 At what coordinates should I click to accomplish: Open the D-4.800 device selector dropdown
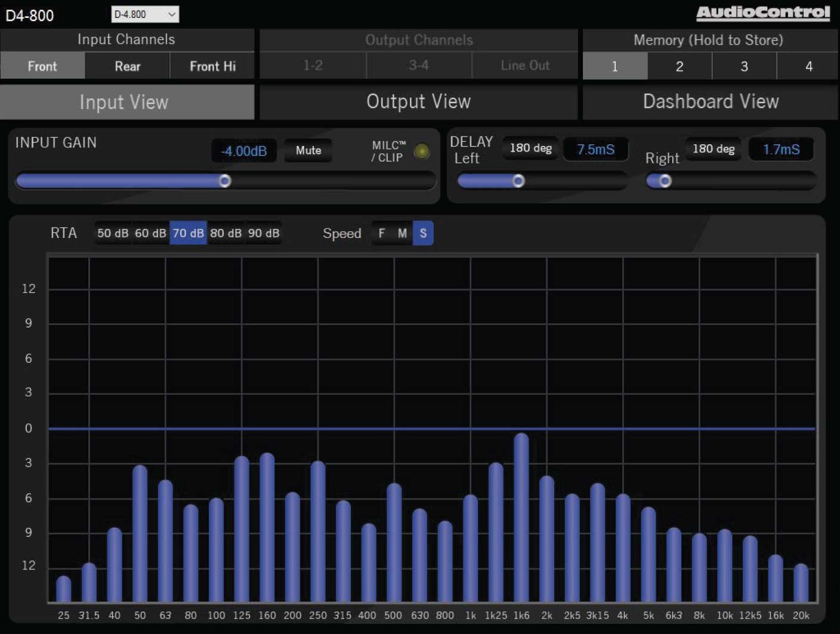coord(145,14)
